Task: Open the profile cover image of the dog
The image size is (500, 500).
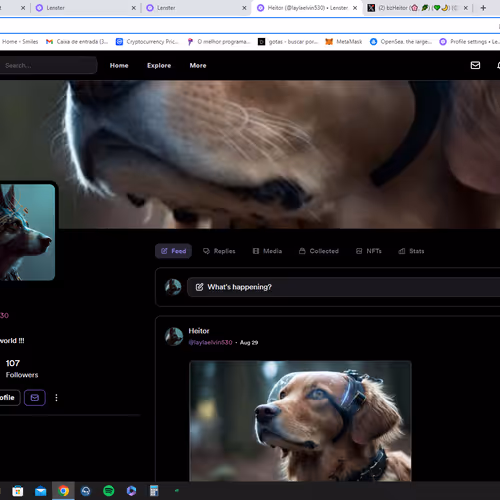Action: [250, 154]
